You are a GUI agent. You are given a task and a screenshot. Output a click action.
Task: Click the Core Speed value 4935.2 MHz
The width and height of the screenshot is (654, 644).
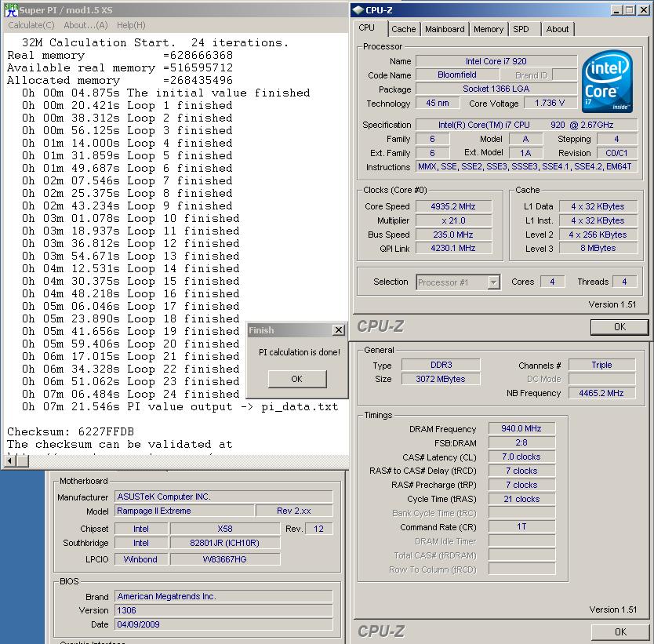coord(453,206)
